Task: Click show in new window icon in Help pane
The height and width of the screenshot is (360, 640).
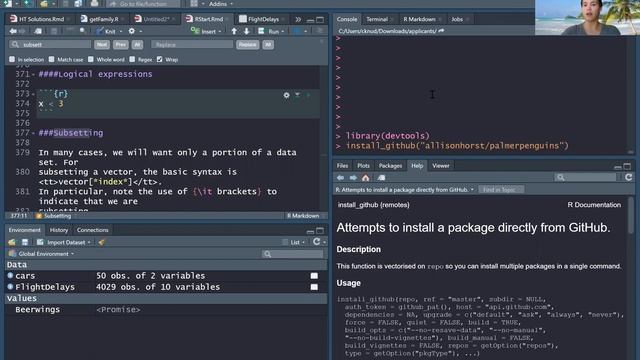Action: point(381,178)
